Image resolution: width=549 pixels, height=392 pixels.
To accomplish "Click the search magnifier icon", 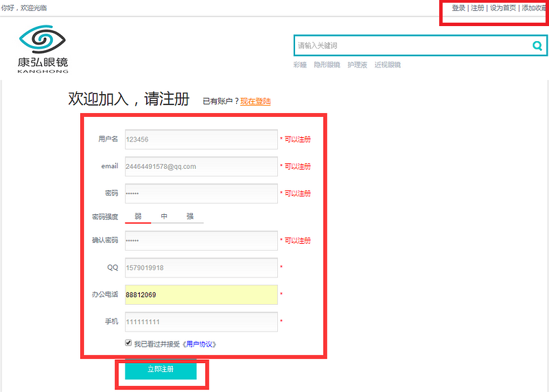I will click(x=537, y=46).
